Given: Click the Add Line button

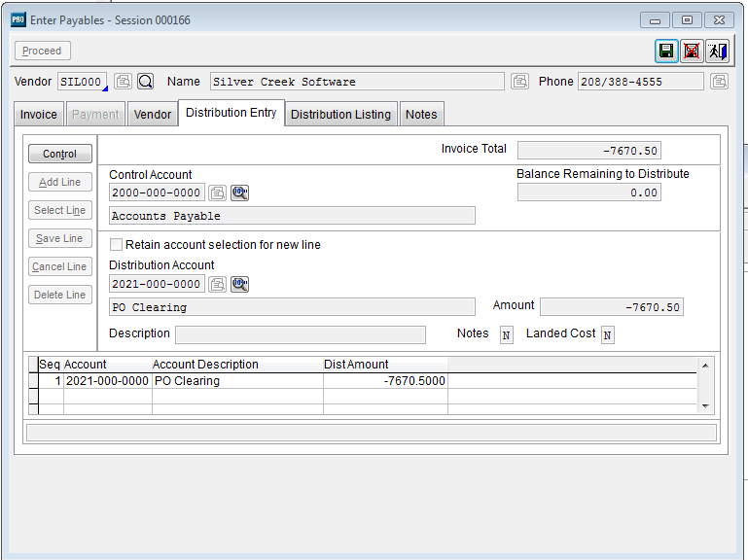Looking at the screenshot, I should coord(60,182).
